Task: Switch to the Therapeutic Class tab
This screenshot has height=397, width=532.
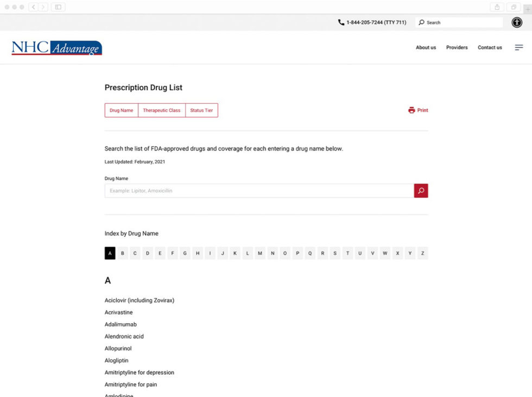Action: tap(162, 110)
